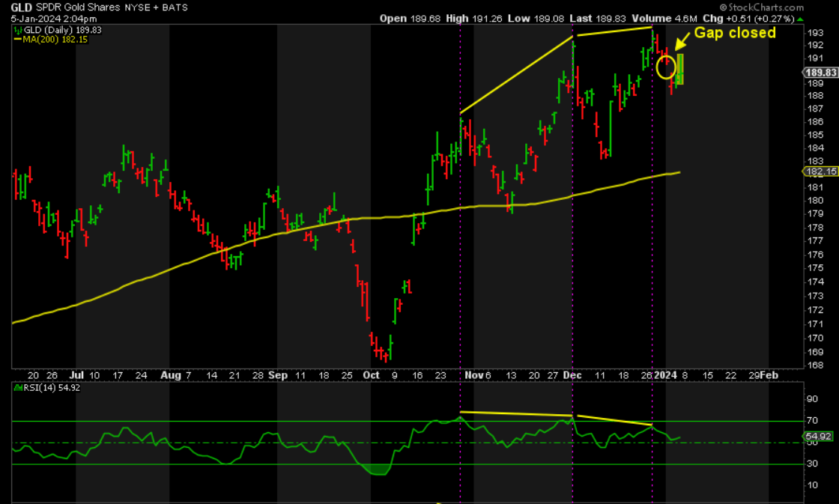
Task: Click the GLD ticker symbol in header
Action: pos(22,7)
